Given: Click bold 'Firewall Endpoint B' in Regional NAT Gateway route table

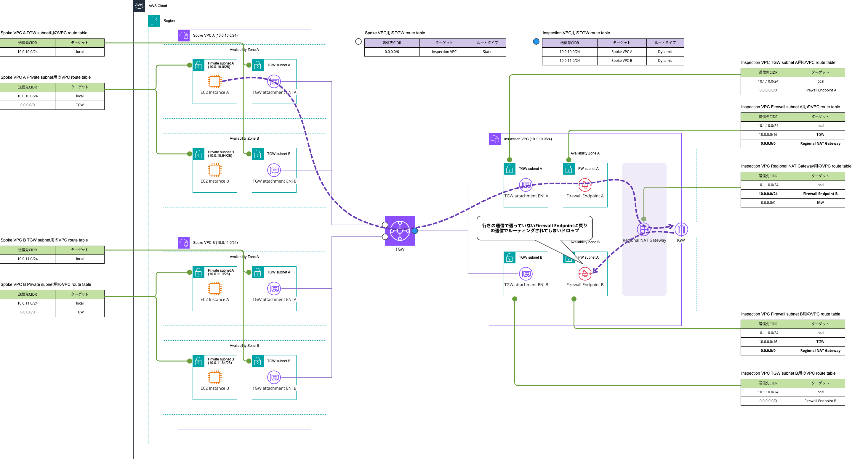Looking at the screenshot, I should click(x=820, y=194).
